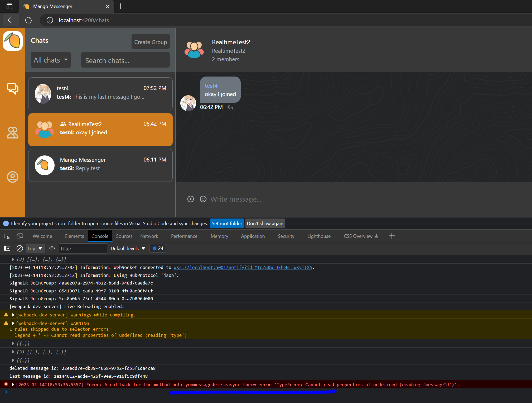
Task: Open the profile icon in the sidebar
Action: tap(12, 177)
